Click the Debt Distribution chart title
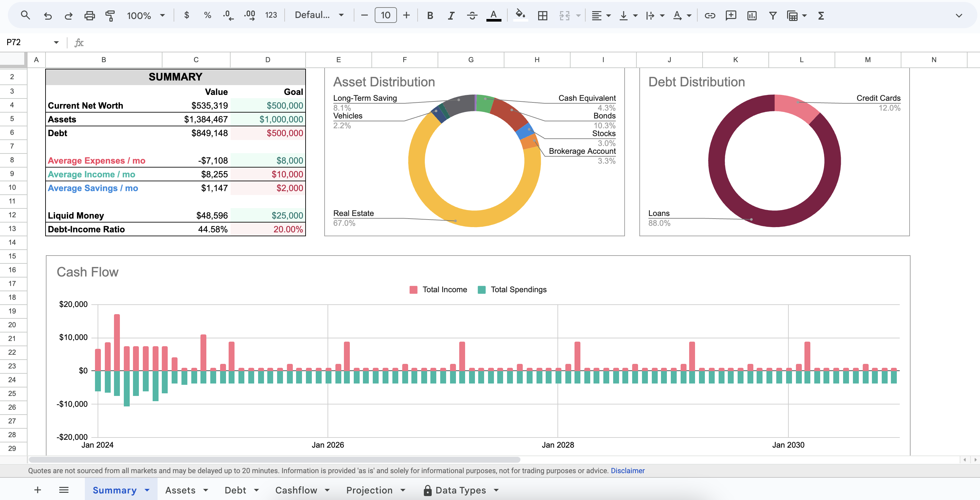Viewport: 980px width, 500px height. [x=696, y=82]
